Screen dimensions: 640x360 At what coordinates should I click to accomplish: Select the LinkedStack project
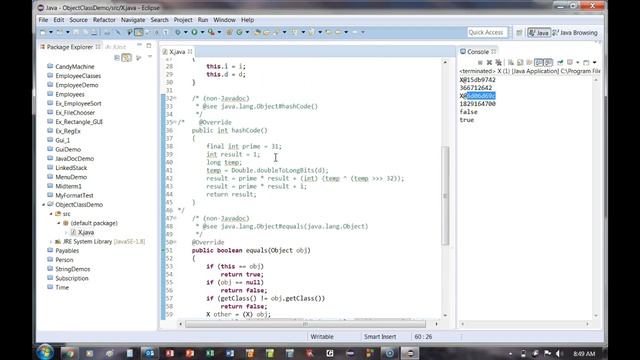pyautogui.click(x=71, y=168)
